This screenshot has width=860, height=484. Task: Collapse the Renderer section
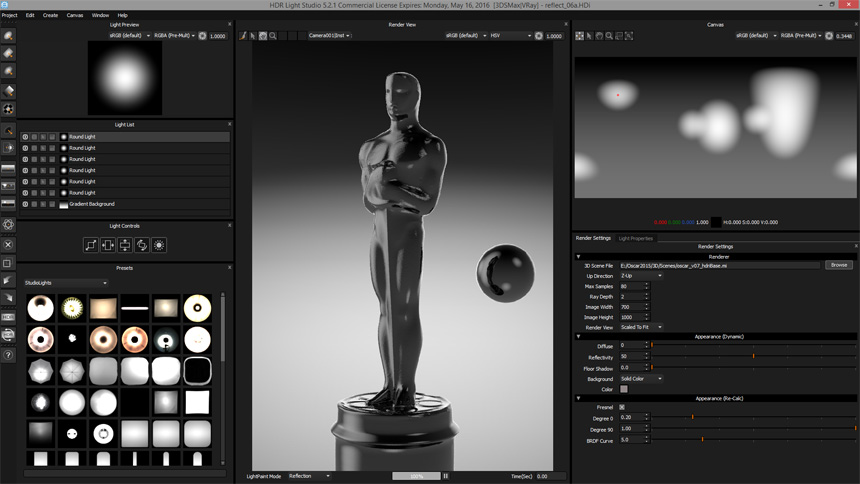578,257
